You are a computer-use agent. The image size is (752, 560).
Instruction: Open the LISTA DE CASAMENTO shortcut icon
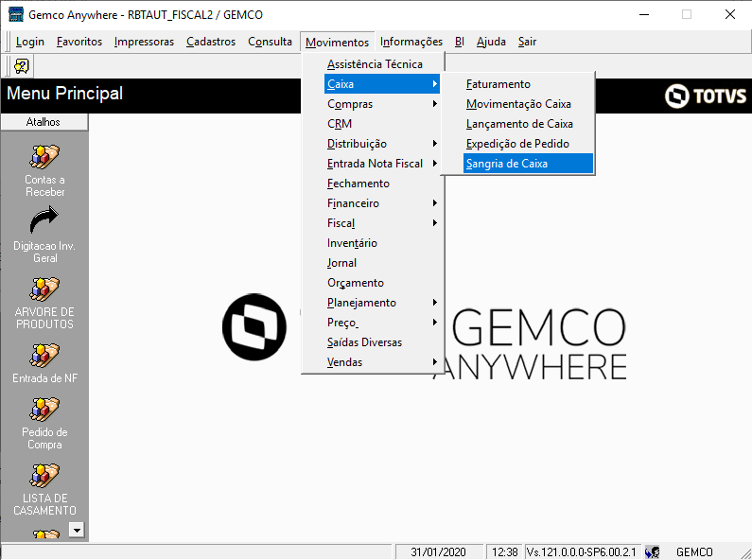(44, 475)
